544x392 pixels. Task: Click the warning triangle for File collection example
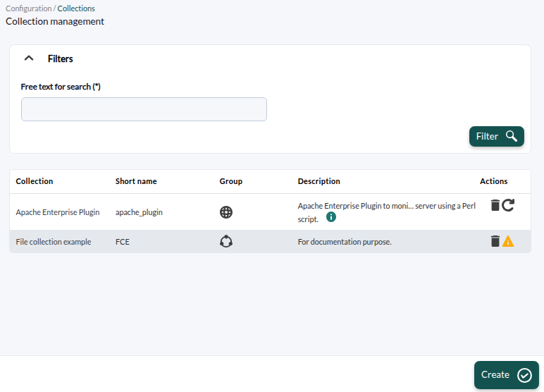508,241
